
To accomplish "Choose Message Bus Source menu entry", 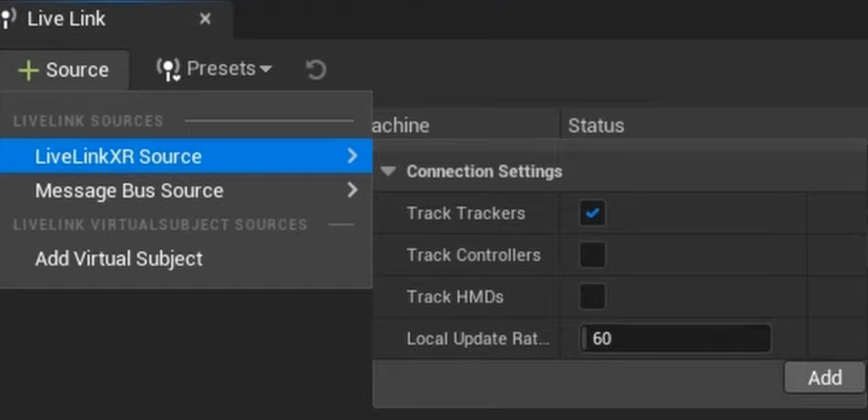I will pos(129,191).
